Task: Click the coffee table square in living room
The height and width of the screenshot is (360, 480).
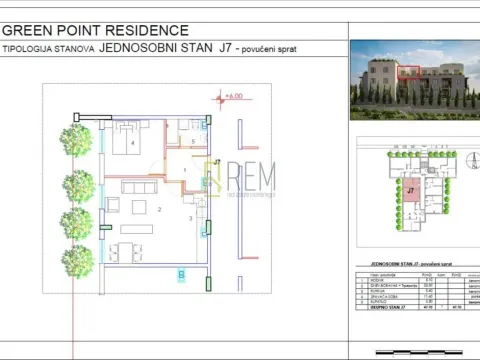Action: (x=139, y=207)
